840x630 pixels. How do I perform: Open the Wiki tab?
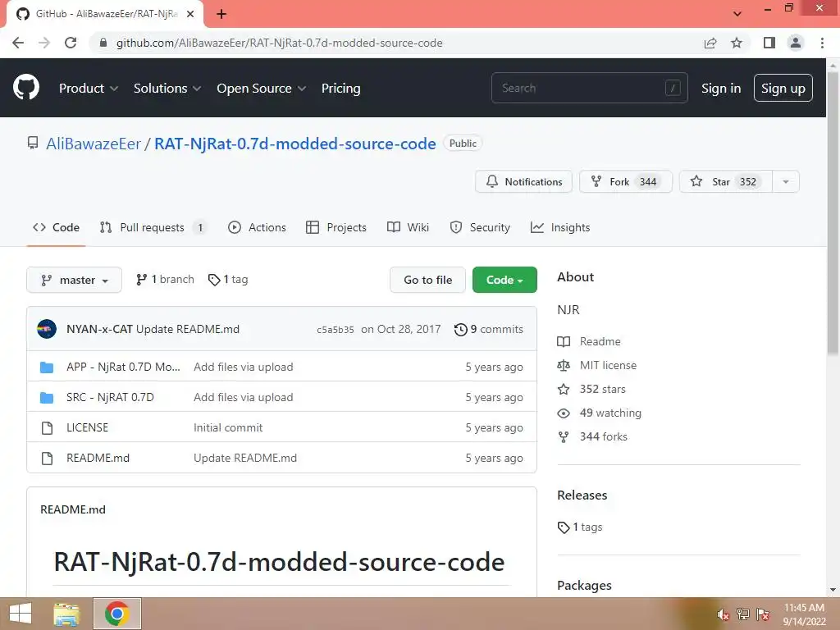[x=409, y=227]
